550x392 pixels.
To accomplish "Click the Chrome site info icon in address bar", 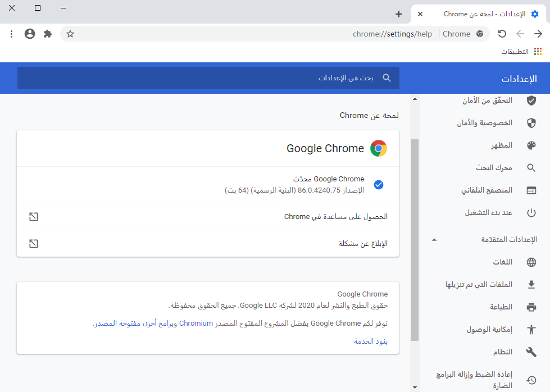I will (x=480, y=34).
